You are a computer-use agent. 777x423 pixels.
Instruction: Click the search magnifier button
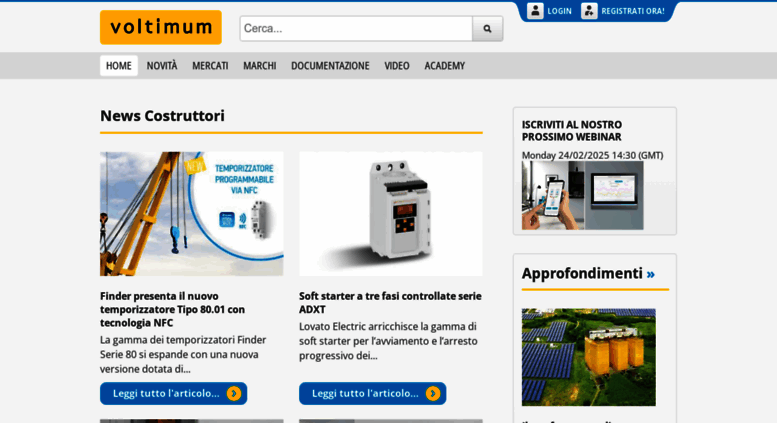tap(488, 29)
